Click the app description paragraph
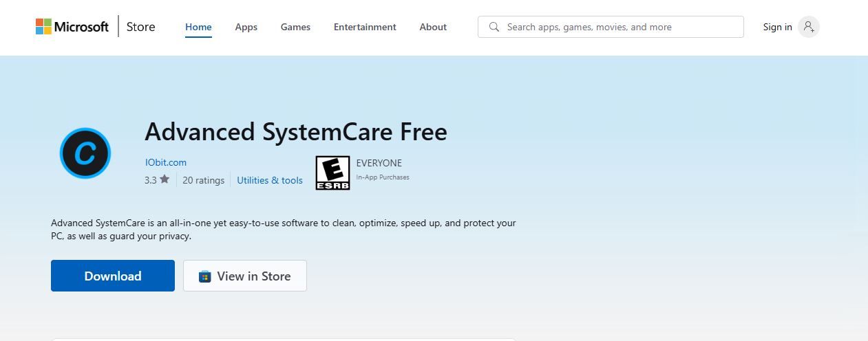Screen dimensions: 868x341 (x=284, y=230)
